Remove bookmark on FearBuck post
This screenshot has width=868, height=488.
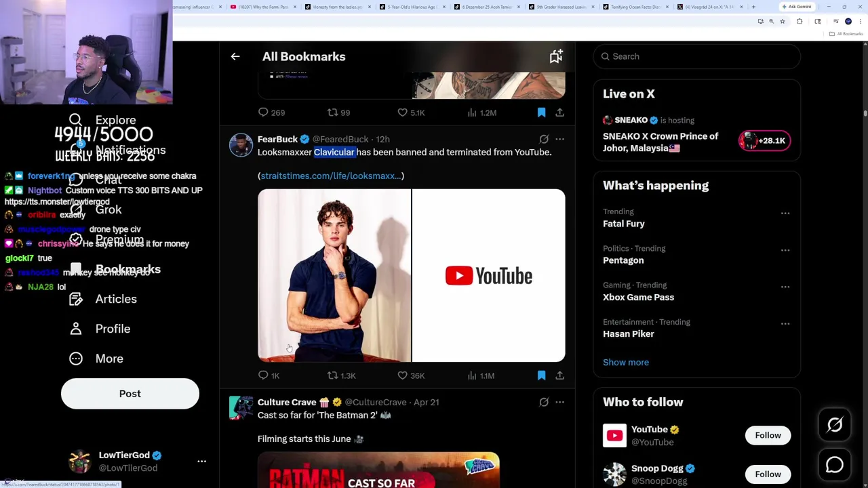[x=541, y=375]
